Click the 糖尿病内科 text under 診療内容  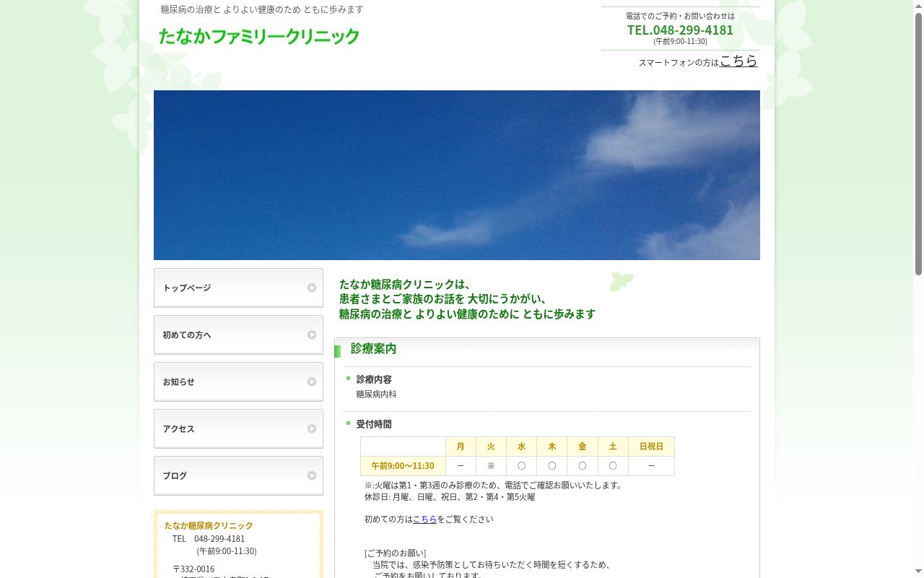376,394
